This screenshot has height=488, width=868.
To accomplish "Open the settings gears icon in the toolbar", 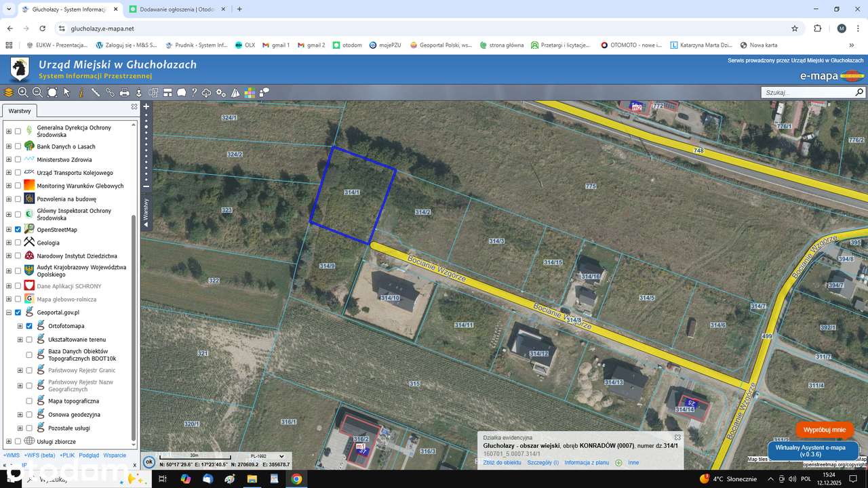I will [x=220, y=92].
